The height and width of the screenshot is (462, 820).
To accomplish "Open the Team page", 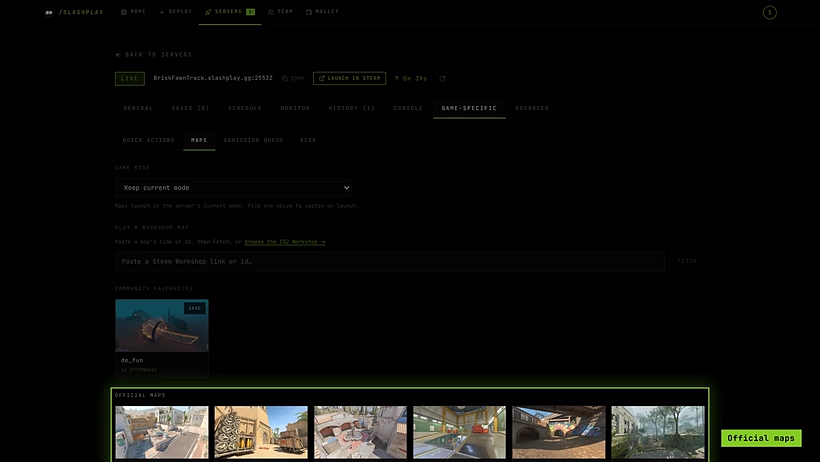I will pyautogui.click(x=280, y=12).
